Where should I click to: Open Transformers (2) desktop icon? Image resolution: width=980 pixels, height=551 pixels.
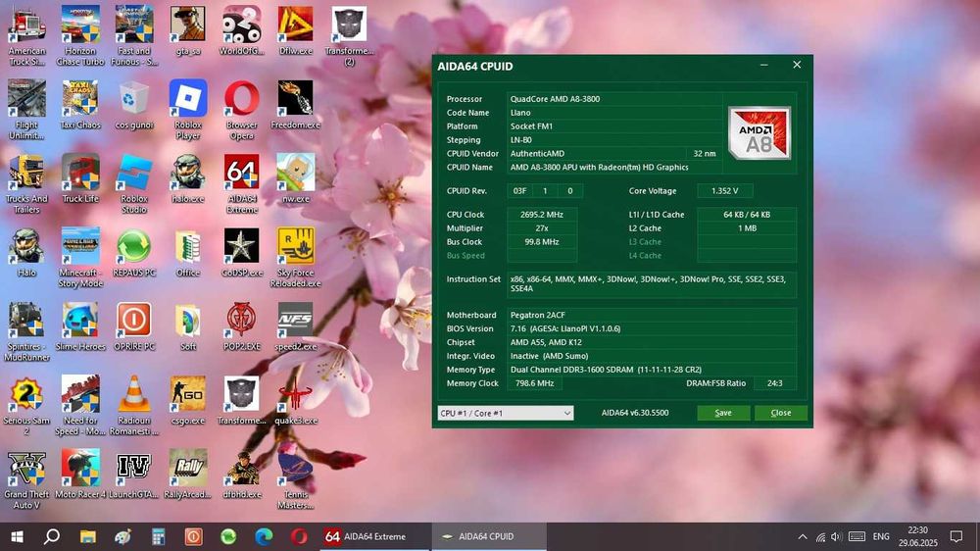pos(349,35)
